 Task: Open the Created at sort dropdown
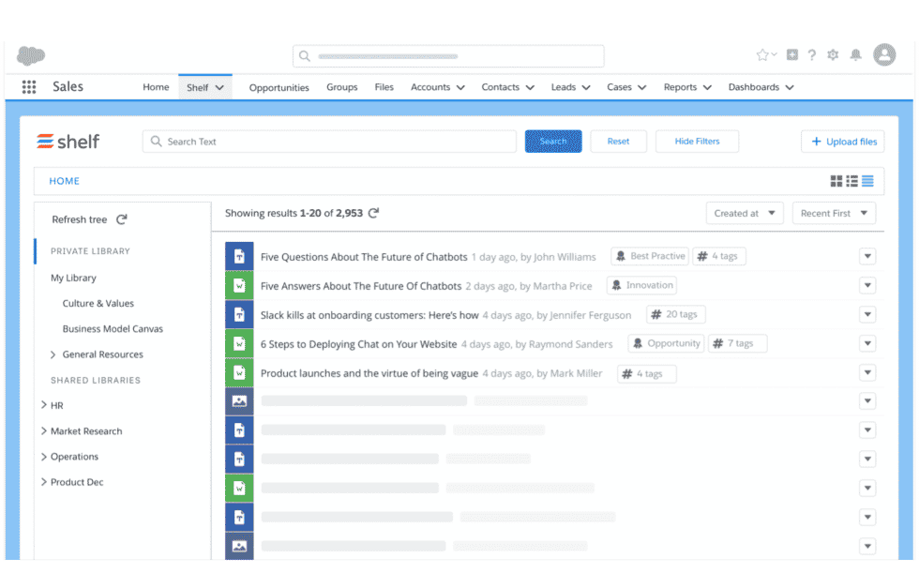(x=745, y=213)
